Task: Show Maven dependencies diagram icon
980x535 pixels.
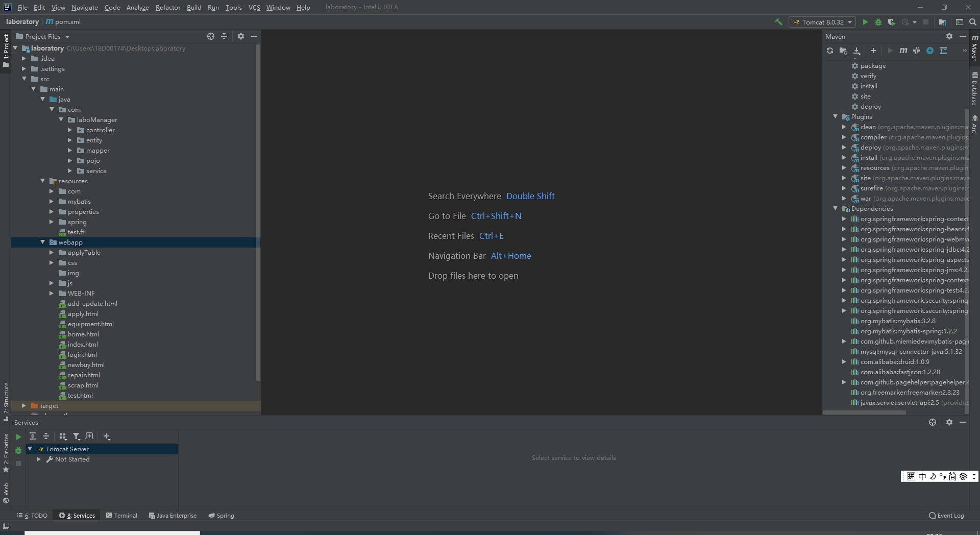Action: click(x=943, y=51)
